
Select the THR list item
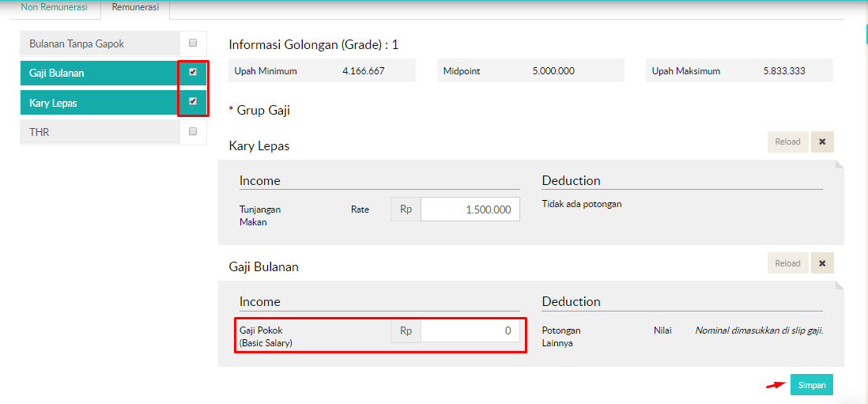[x=100, y=132]
